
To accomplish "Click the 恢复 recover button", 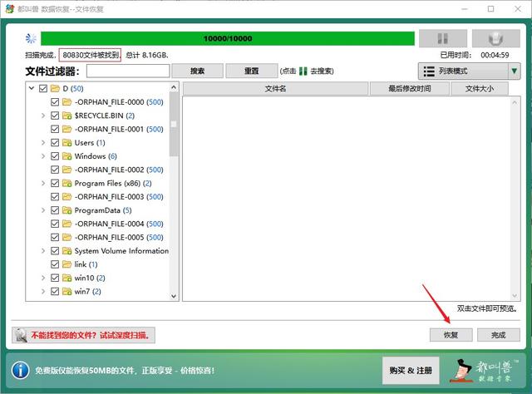I will pyautogui.click(x=451, y=335).
